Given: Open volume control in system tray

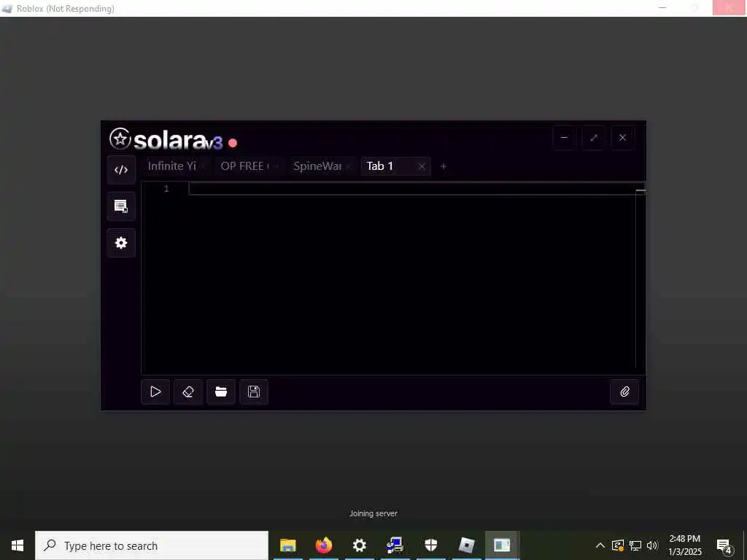Looking at the screenshot, I should [x=652, y=545].
